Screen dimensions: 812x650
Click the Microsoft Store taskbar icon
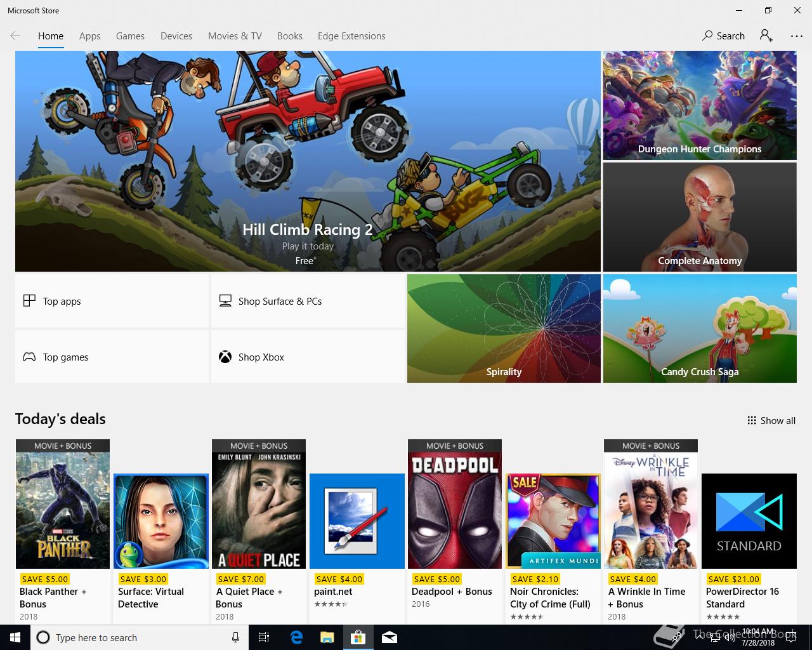pos(358,637)
